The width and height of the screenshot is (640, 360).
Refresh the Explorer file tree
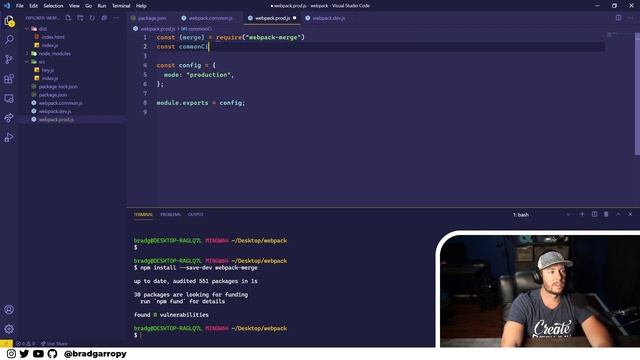(x=92, y=18)
